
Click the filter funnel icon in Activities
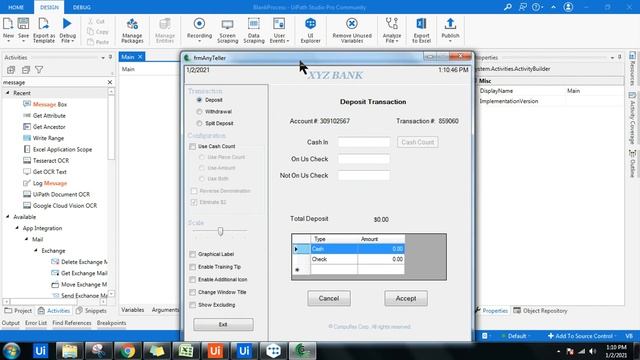(39, 70)
